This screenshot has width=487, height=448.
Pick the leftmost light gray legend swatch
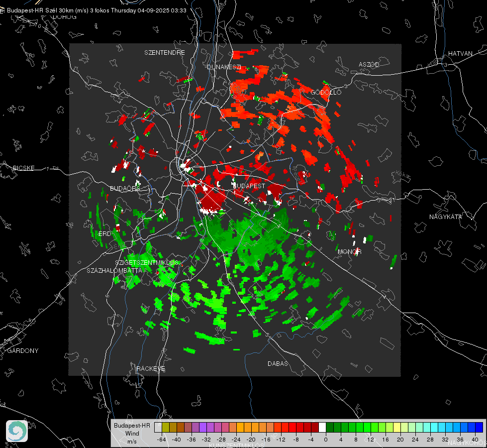tap(158, 427)
